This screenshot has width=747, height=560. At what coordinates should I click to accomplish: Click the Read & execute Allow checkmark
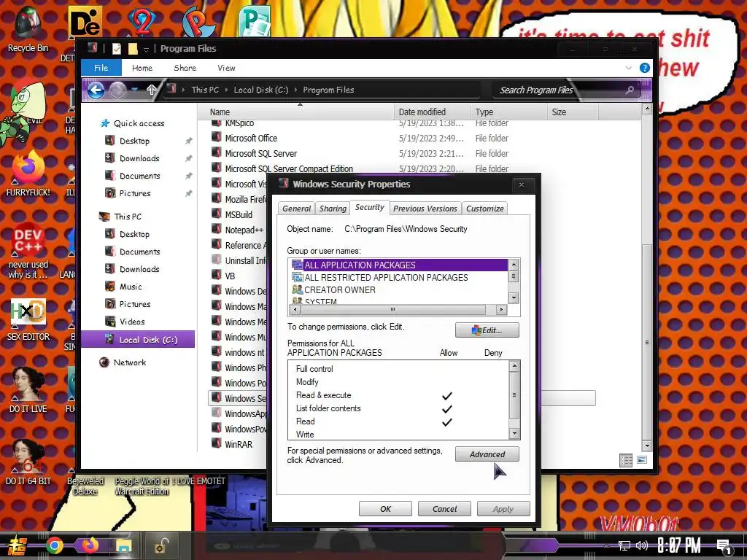tap(447, 396)
